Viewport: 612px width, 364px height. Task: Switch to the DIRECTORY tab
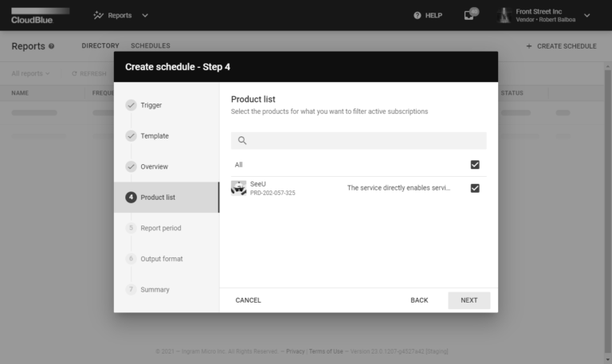pos(100,45)
